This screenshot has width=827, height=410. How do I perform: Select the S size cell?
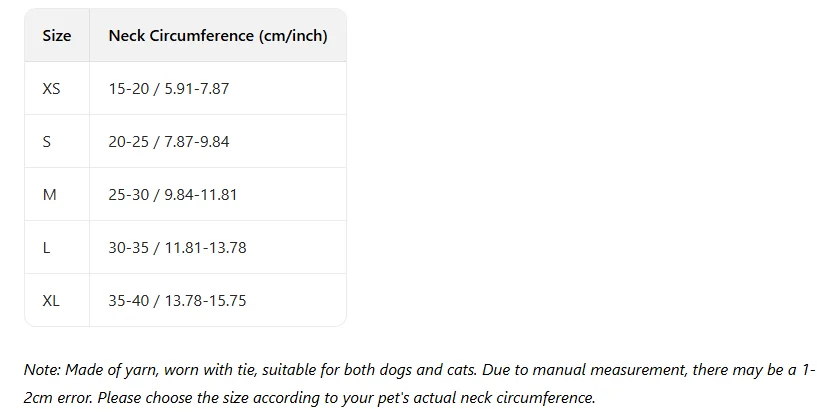[46, 141]
